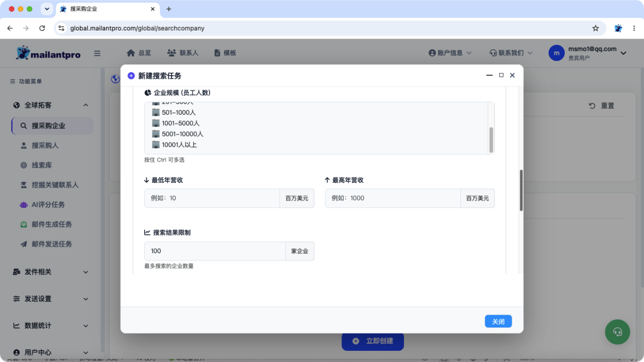This screenshot has height=362, width=644.
Task: Maximize the 新建搜索任务 dialog
Action: [x=501, y=75]
